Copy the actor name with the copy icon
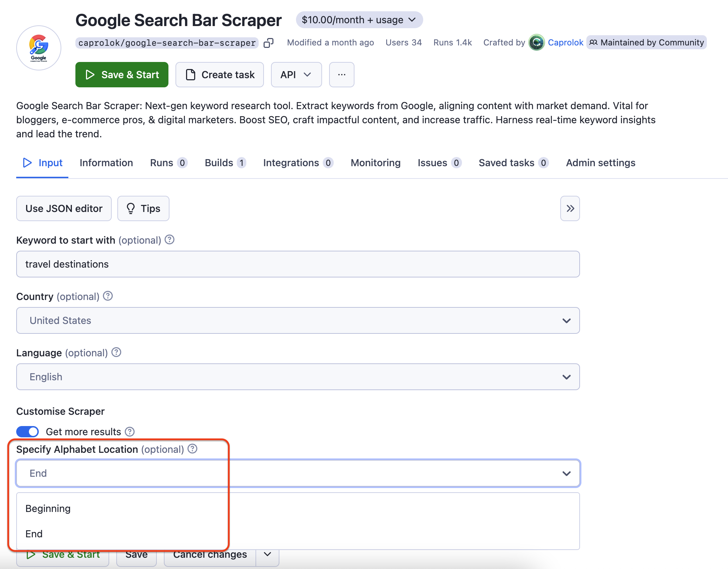The image size is (728, 569). click(269, 43)
